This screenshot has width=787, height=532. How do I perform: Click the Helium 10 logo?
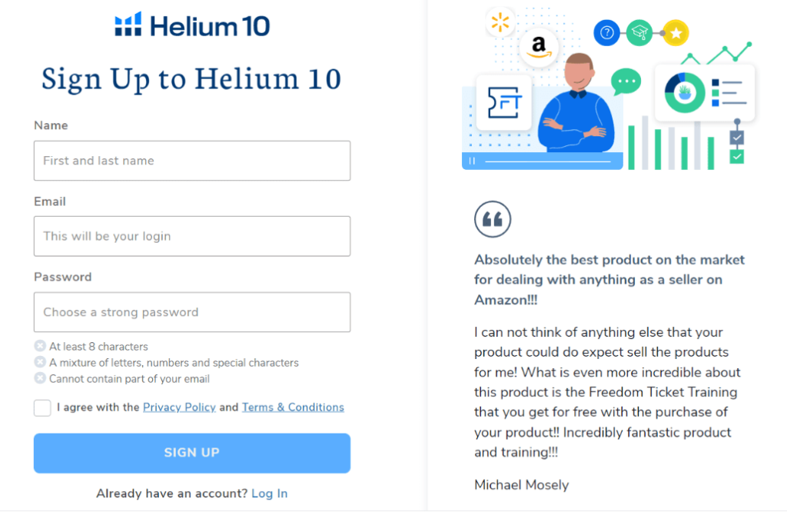(x=192, y=26)
